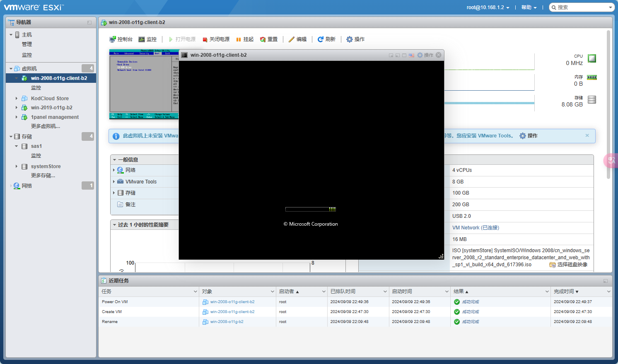Open the 操作 actions gear in VM toolbar
Viewport: 618px width, 364px height.
click(x=355, y=39)
